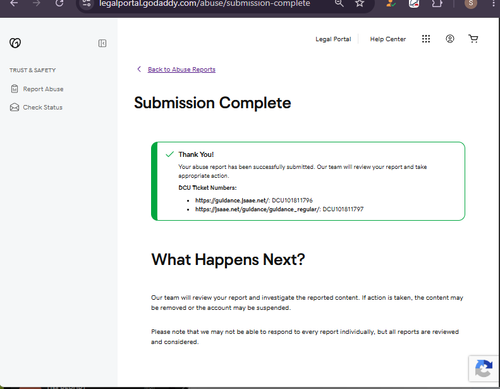Screen dimensions: 500x389
Task: Click ticket DCU101811797 row
Action: 279,209
